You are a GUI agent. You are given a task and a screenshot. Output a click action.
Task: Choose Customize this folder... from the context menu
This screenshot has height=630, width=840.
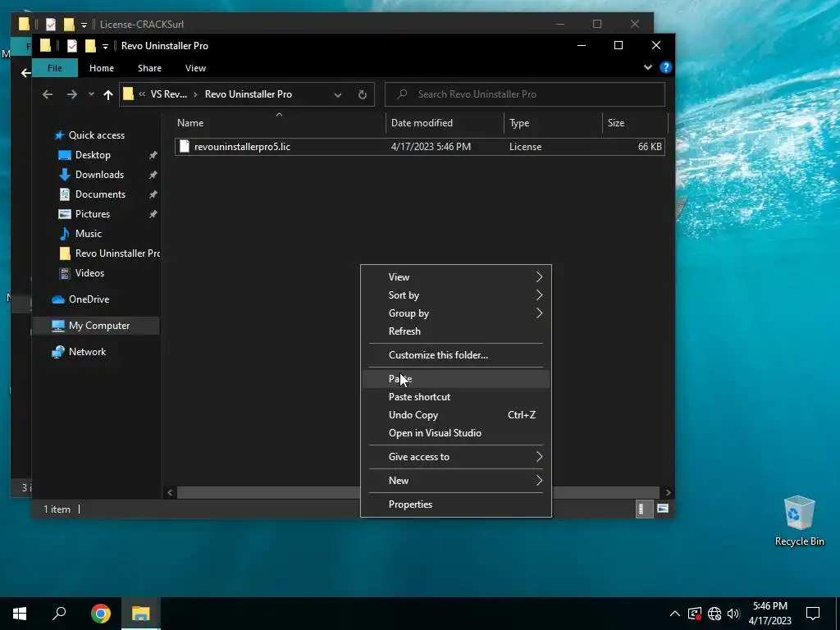[x=456, y=355]
